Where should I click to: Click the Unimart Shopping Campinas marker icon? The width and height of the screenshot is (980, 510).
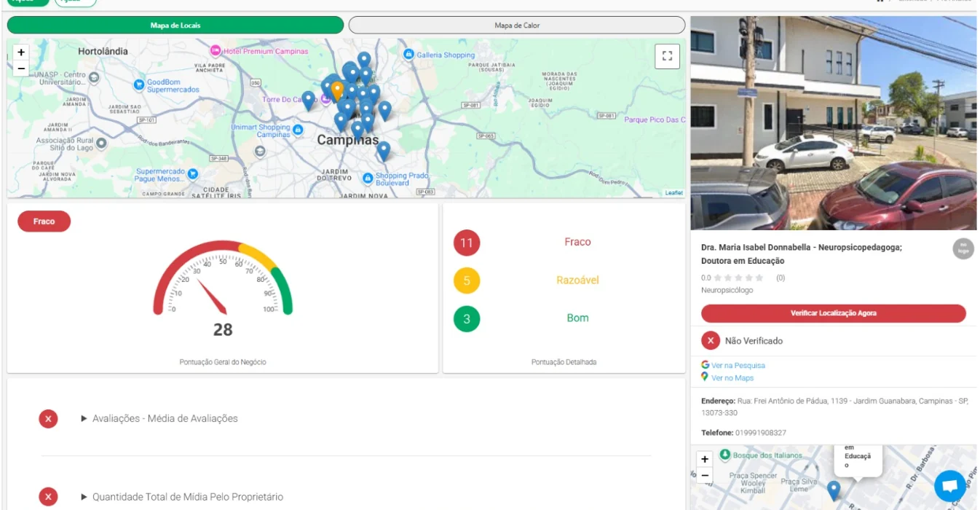[x=298, y=130]
